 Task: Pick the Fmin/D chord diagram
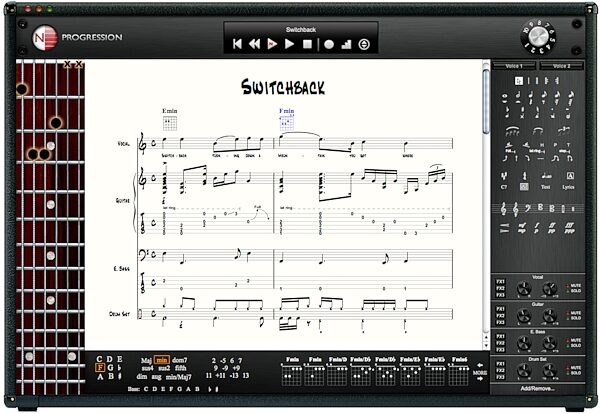point(337,372)
